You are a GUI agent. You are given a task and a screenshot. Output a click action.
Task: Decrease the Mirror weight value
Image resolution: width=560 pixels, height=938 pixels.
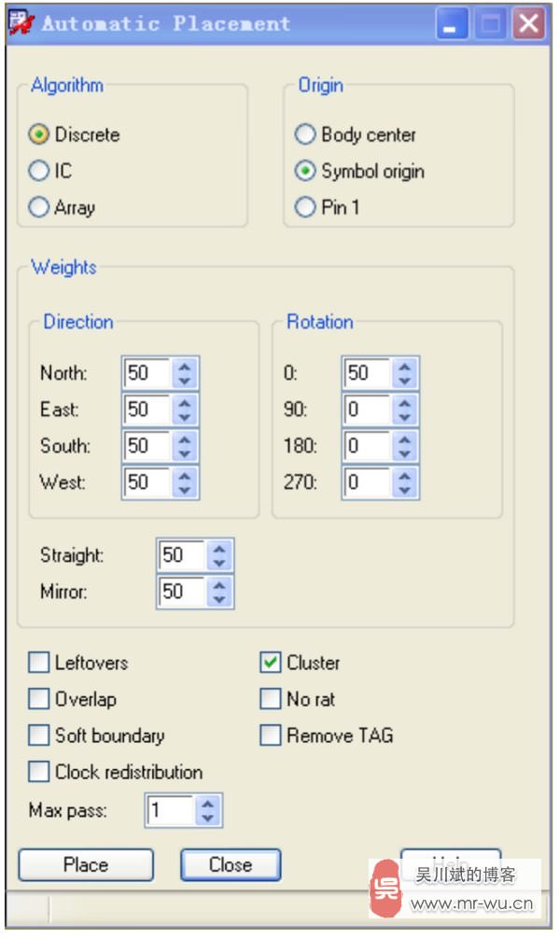[219, 598]
